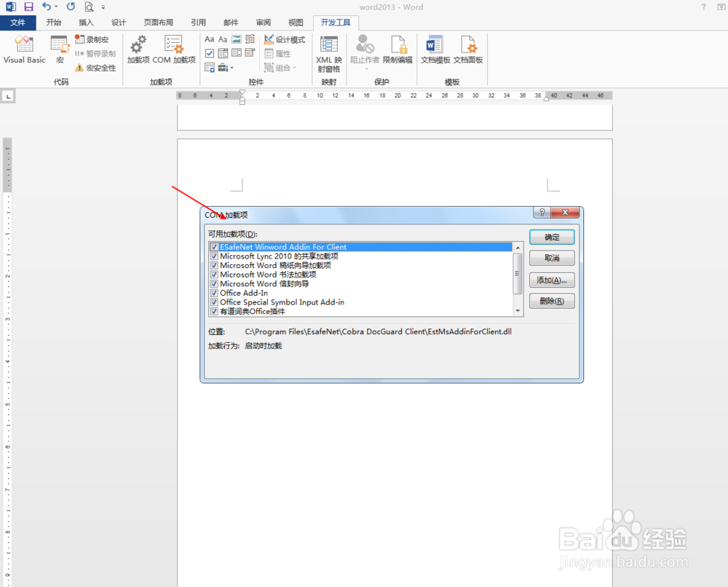This screenshot has width=728, height=587.
Task: Open 文档模板 document template dialog
Action: [x=435, y=50]
